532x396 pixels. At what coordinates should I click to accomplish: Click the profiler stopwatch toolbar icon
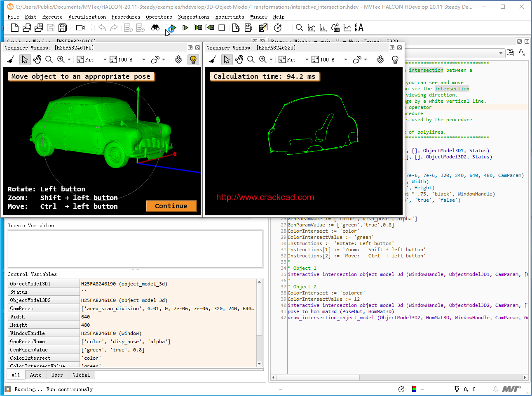tap(278, 28)
